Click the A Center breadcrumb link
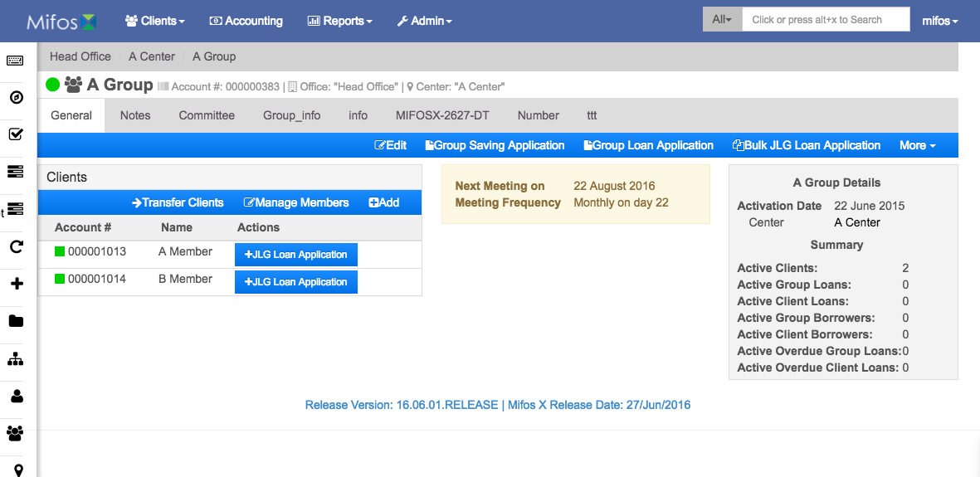Viewport: 980px width, 477px height. (x=152, y=56)
